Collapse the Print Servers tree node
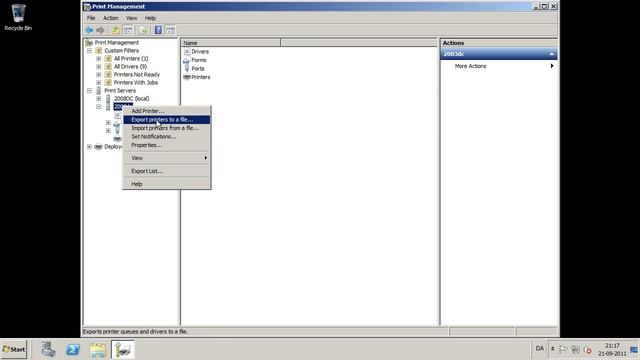 coord(89,91)
